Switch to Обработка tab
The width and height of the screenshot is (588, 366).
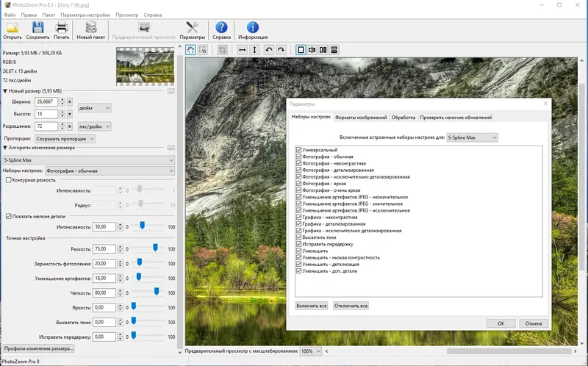coord(403,118)
